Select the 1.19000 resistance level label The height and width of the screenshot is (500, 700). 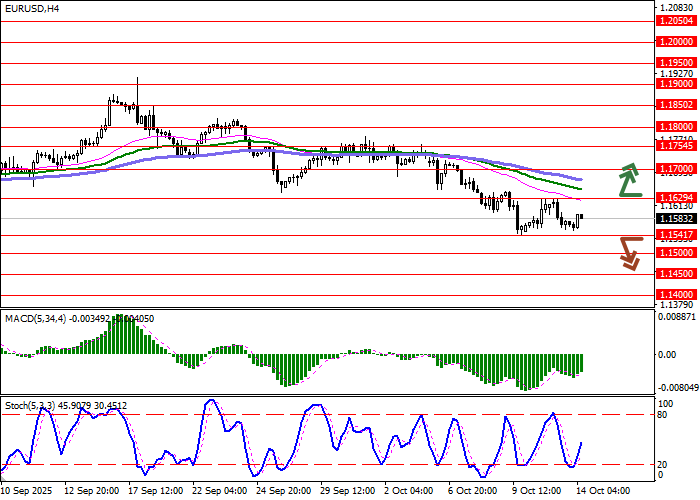676,84
